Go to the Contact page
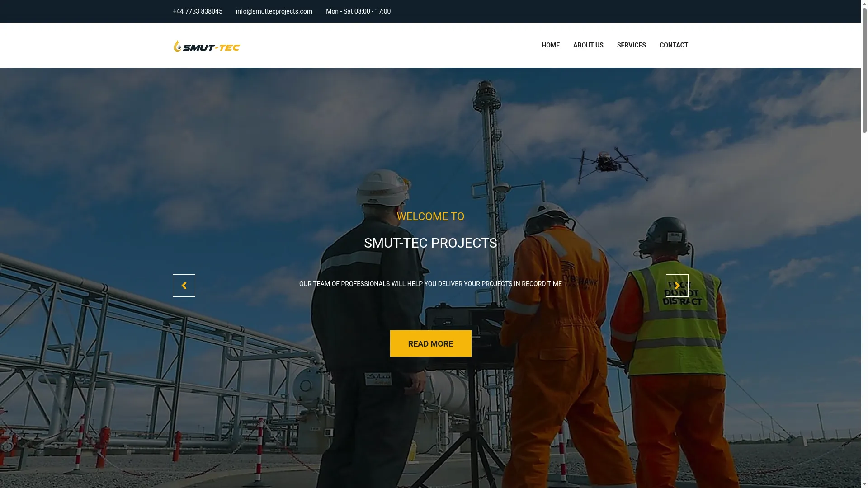This screenshot has height=488, width=868. (674, 45)
